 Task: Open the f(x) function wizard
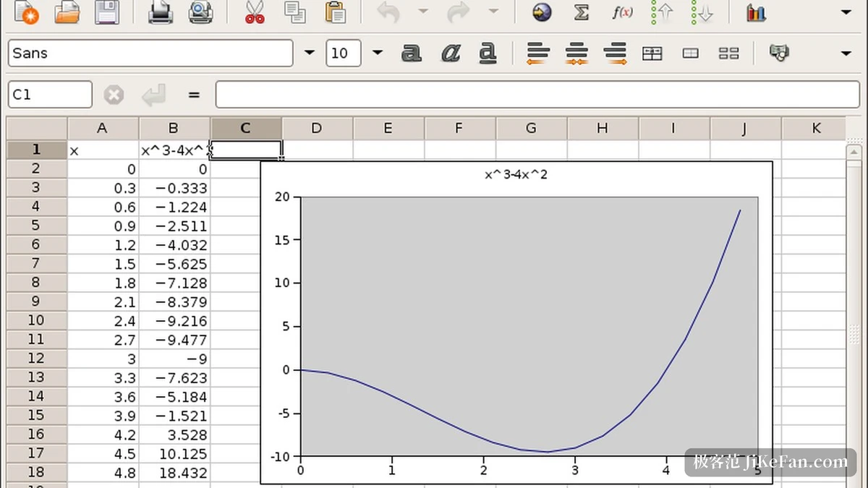click(x=622, y=12)
